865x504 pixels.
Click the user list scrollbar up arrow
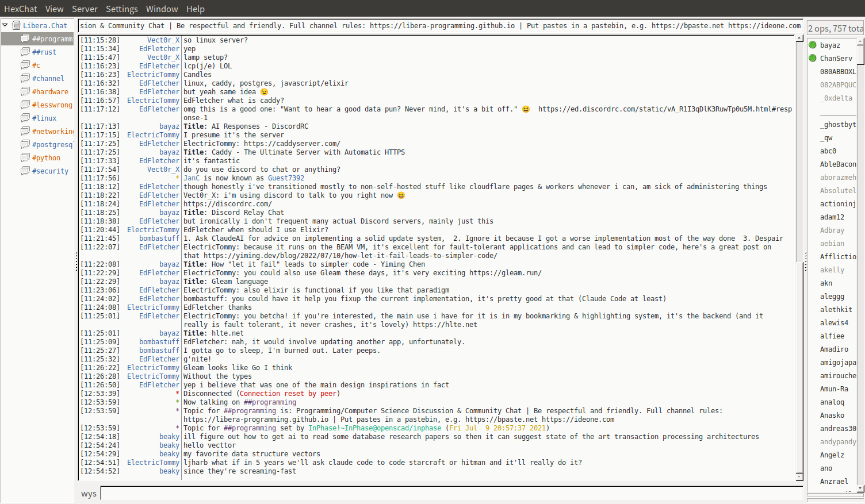pos(860,41)
